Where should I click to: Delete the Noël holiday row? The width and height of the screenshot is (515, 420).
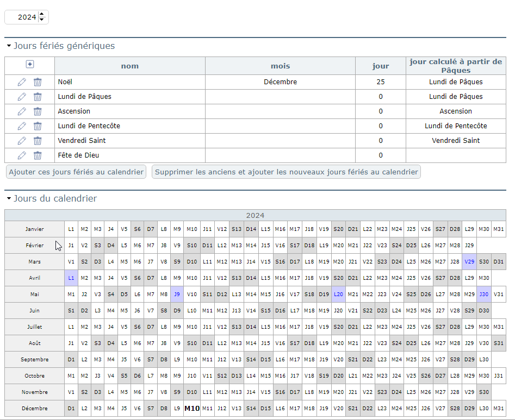(x=38, y=82)
